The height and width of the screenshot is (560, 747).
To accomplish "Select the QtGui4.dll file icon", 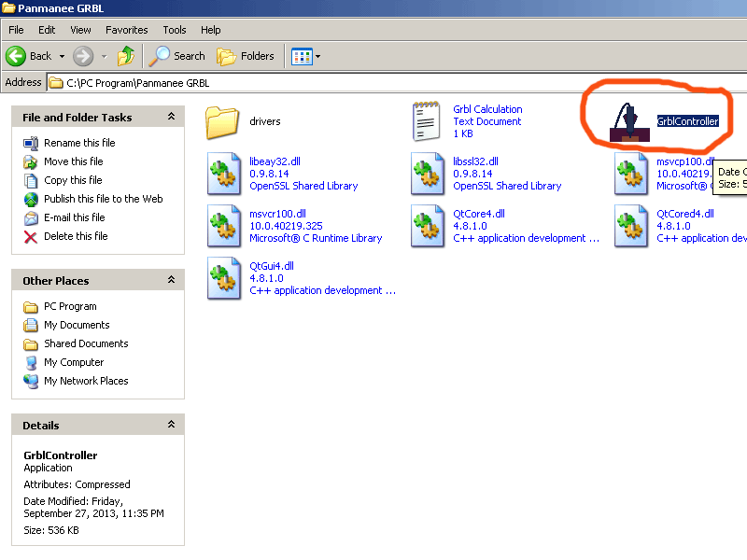I will [224, 278].
